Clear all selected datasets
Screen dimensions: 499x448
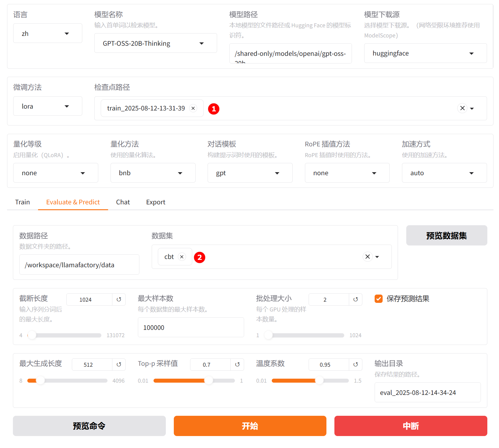367,257
